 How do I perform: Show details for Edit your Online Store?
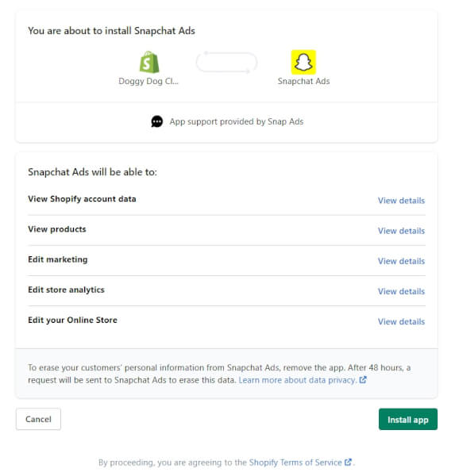401,321
